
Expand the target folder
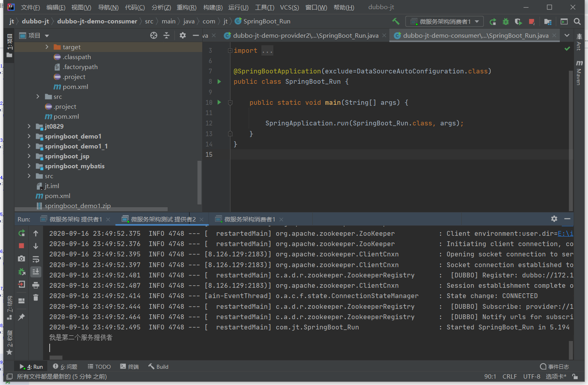(47, 47)
